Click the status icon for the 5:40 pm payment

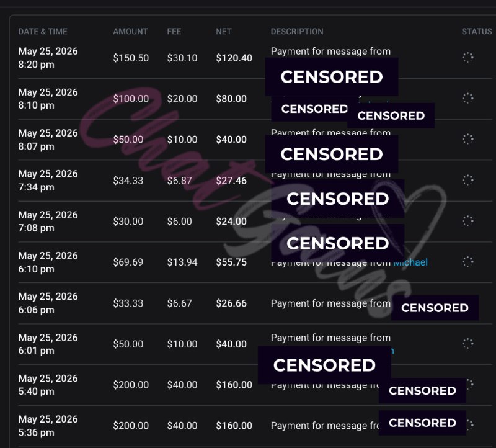pyautogui.click(x=470, y=384)
